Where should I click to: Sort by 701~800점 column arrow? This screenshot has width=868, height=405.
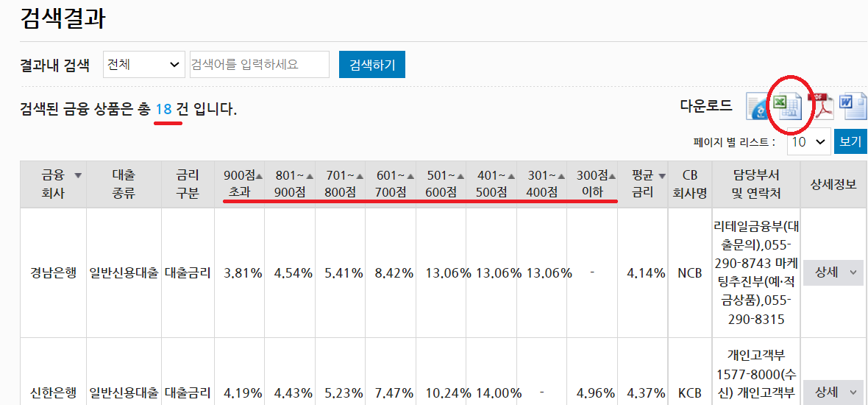(360, 176)
